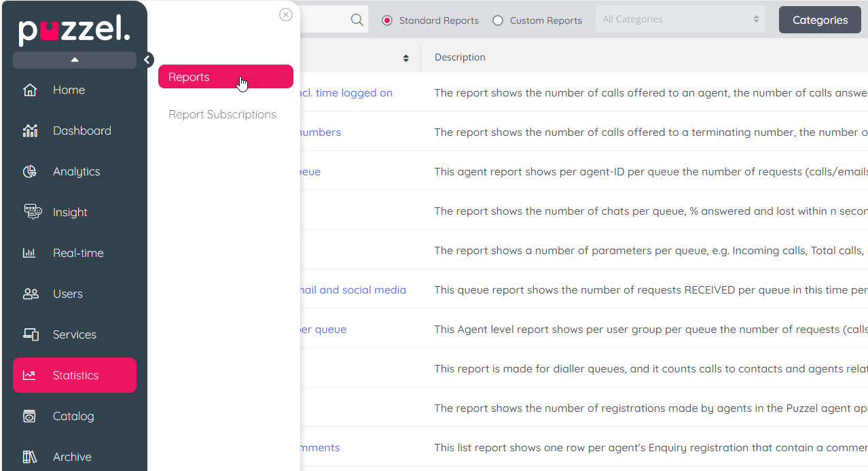868x471 pixels.
Task: Open the Report Subscriptions menu item
Action: pos(222,114)
